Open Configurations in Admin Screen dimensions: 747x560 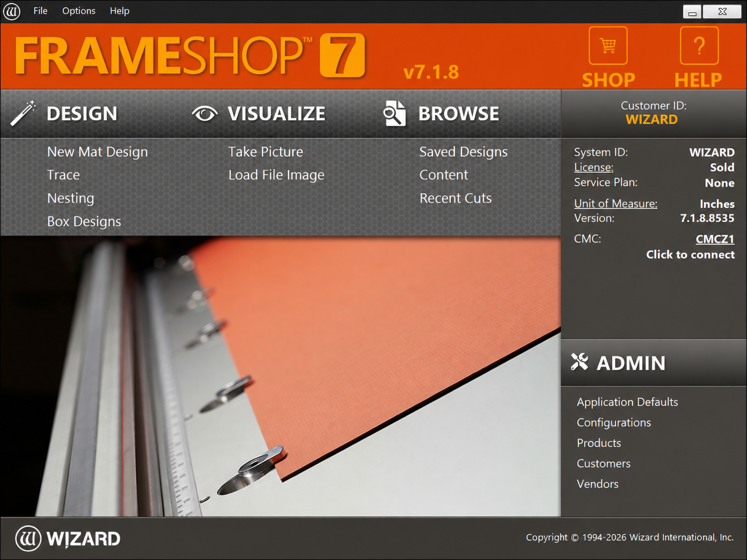click(614, 423)
